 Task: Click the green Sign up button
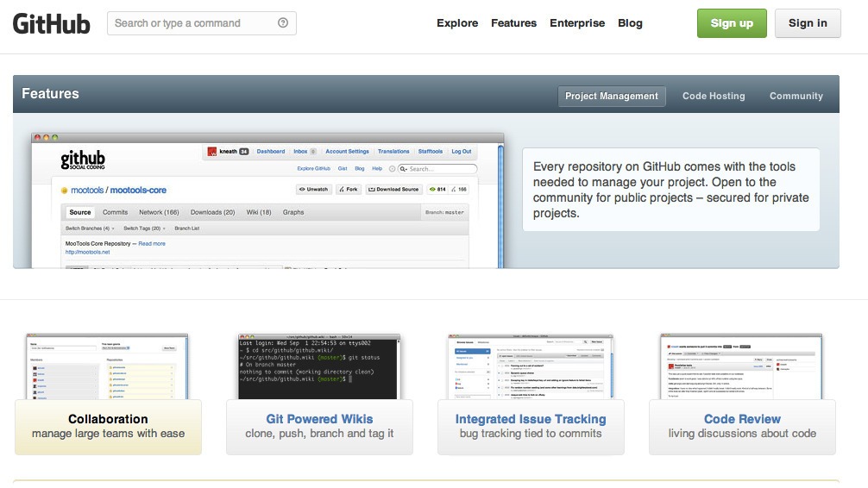732,23
